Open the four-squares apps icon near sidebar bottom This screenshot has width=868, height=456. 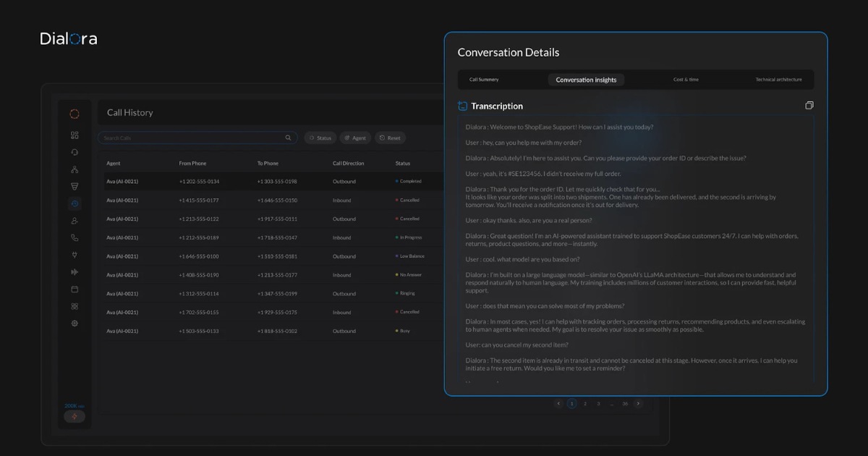click(75, 306)
